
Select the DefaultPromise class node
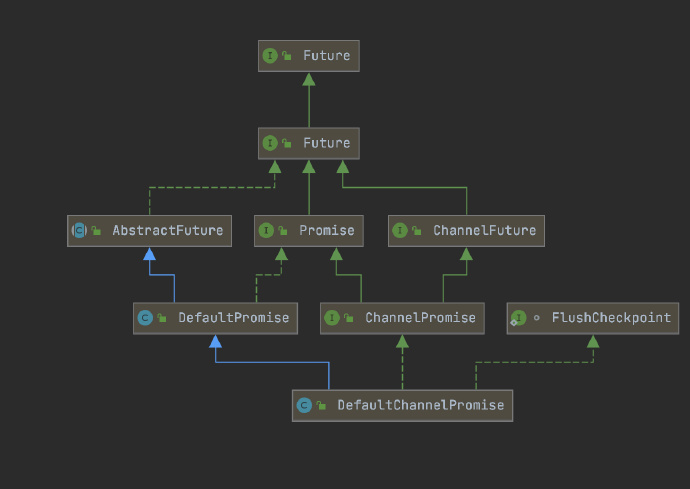[215, 318]
